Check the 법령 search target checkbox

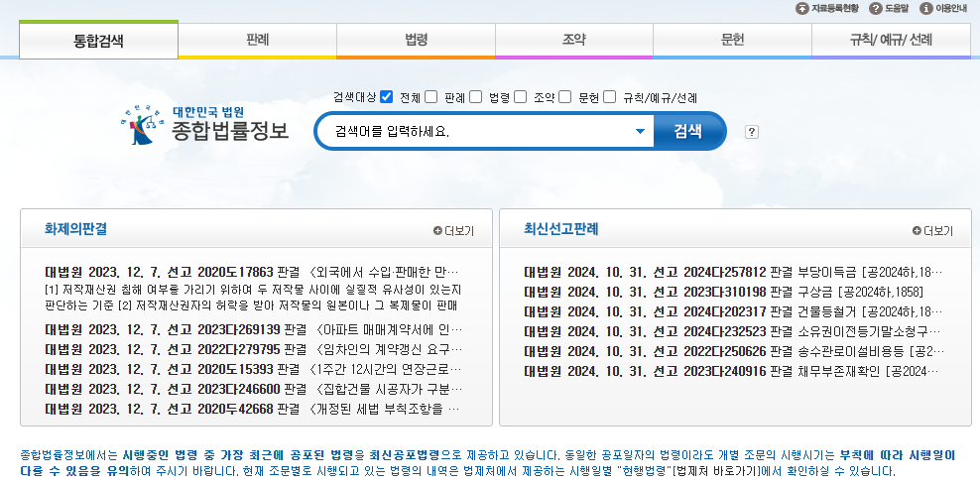(x=476, y=97)
